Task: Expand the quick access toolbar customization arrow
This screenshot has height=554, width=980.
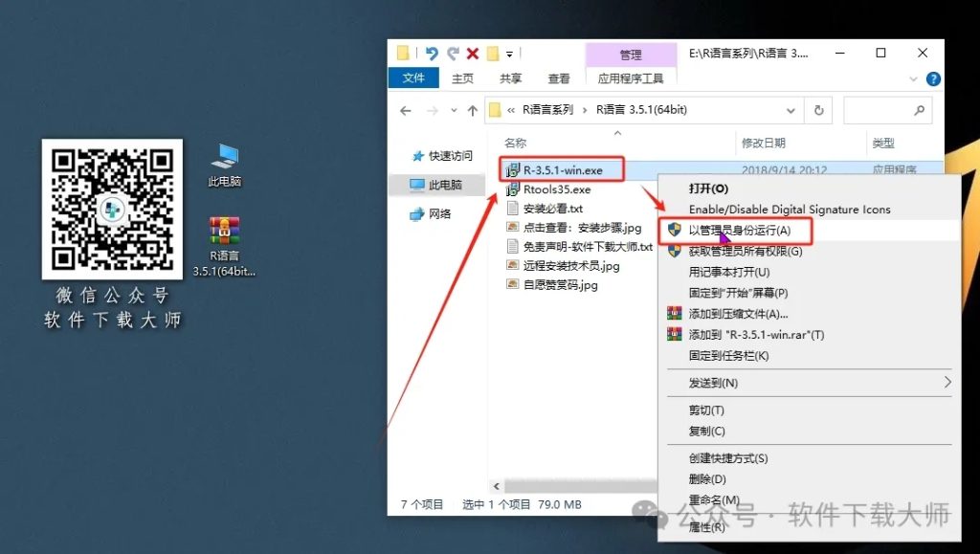Action: [510, 53]
